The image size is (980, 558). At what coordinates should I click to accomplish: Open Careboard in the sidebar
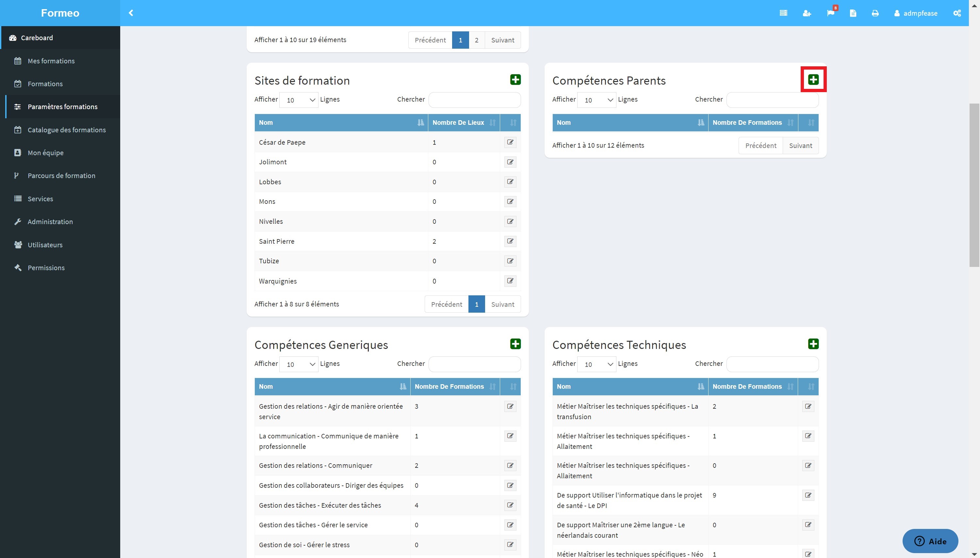click(x=60, y=38)
